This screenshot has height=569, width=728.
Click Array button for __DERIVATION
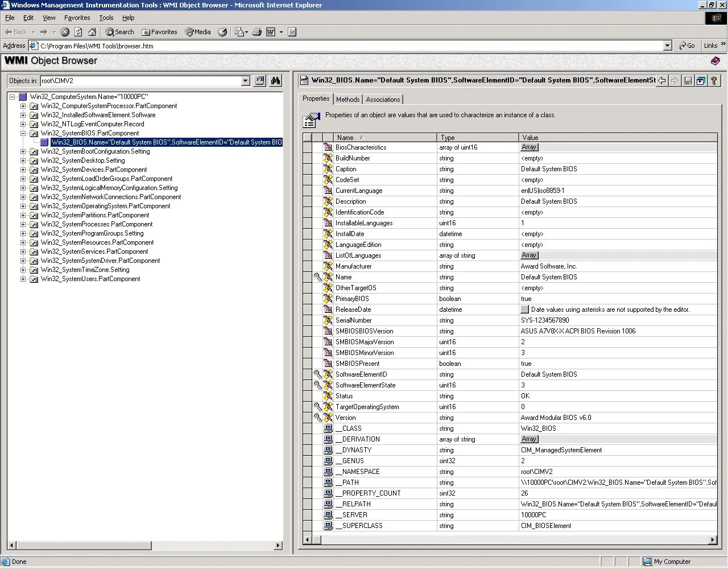click(x=529, y=439)
